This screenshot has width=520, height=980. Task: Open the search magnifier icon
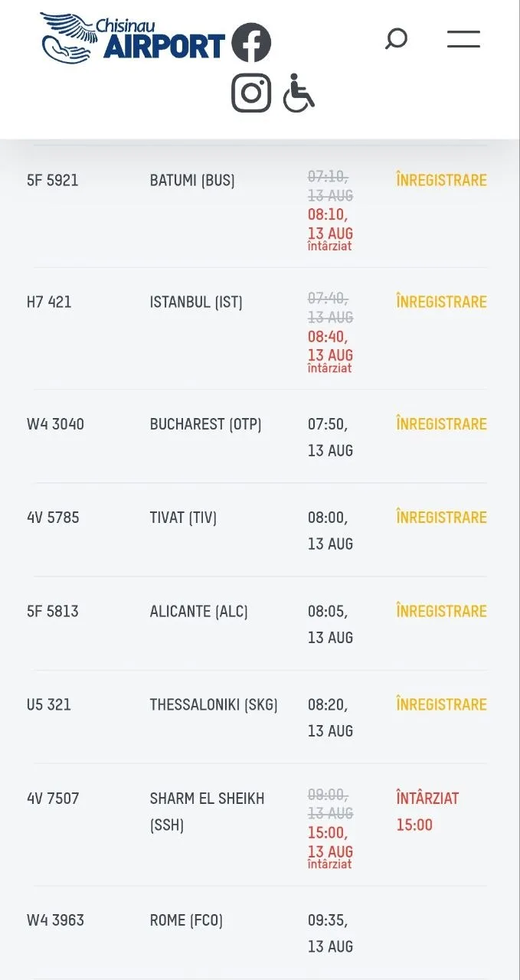(396, 39)
